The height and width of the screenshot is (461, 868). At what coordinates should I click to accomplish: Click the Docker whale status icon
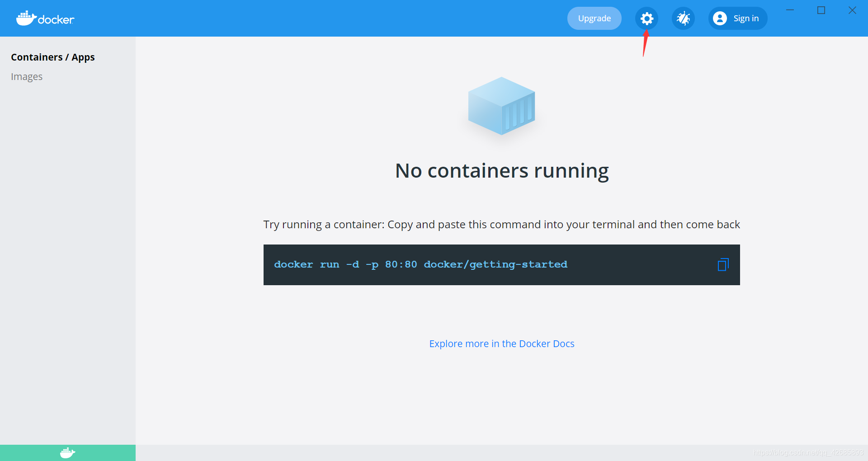coord(68,452)
